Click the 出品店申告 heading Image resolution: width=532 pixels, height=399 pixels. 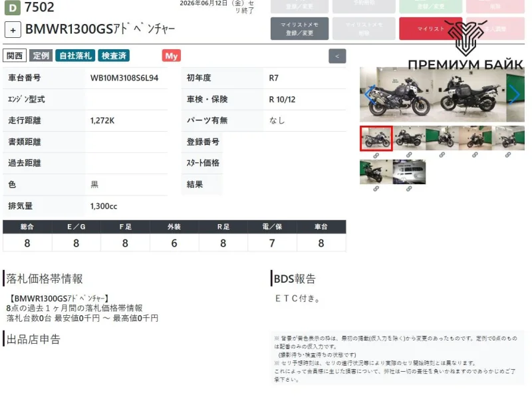point(33,339)
